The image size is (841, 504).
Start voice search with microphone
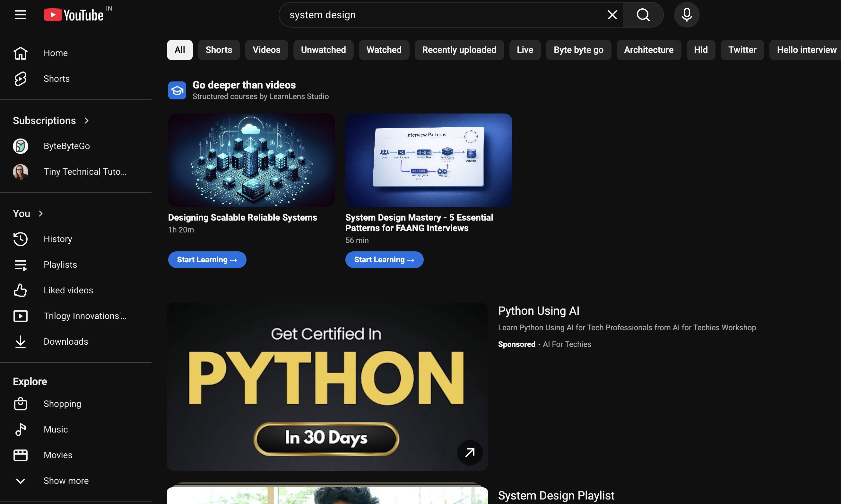686,15
